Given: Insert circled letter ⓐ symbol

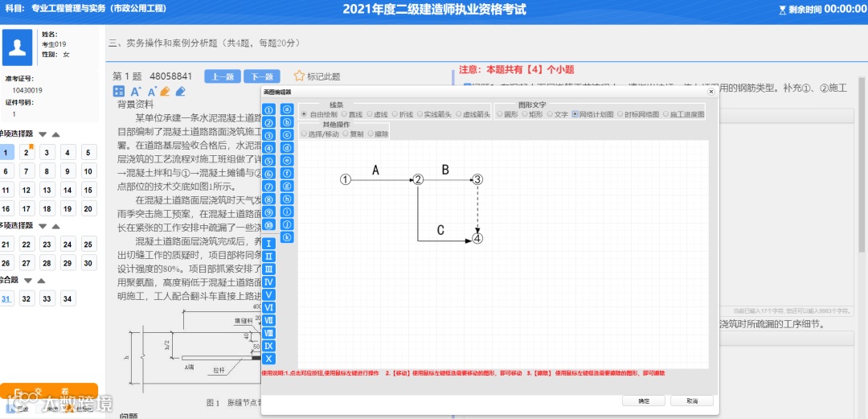Looking at the screenshot, I should (287, 109).
